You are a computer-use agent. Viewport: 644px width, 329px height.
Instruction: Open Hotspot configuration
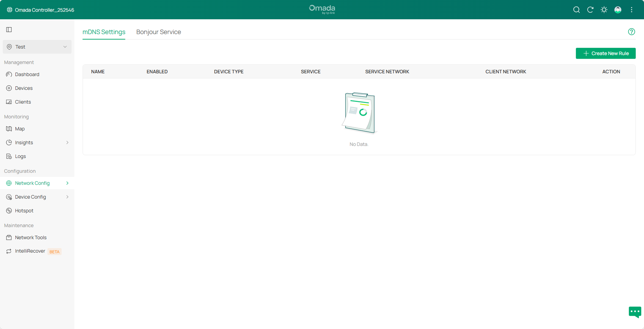tap(24, 211)
